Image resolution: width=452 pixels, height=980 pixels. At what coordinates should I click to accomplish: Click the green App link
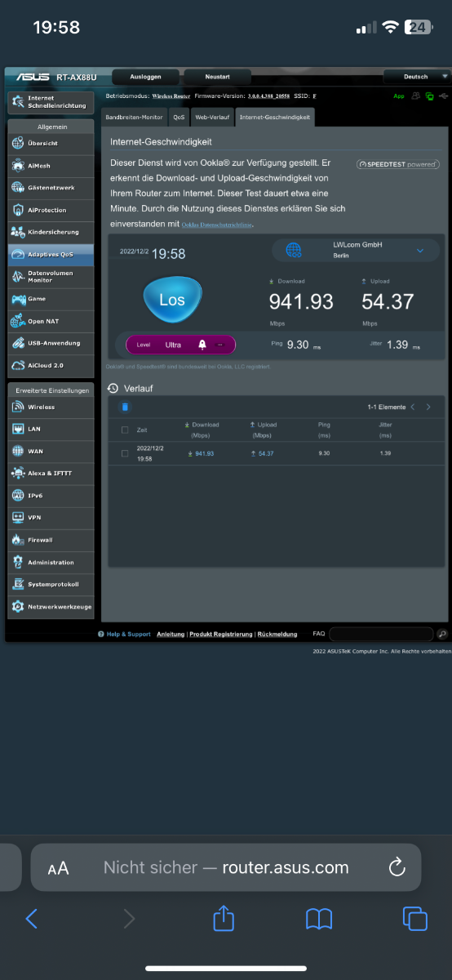399,96
